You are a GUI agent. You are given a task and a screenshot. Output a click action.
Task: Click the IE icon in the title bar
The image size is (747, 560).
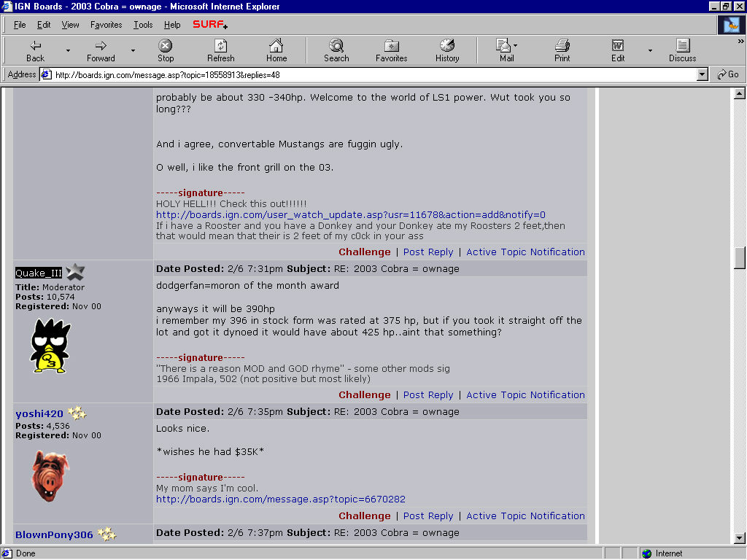(7, 6)
